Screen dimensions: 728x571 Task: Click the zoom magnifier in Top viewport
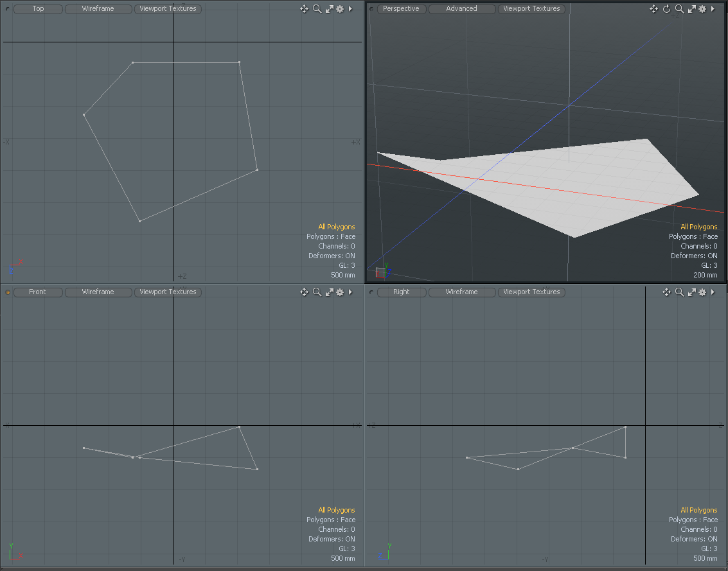[x=317, y=9]
